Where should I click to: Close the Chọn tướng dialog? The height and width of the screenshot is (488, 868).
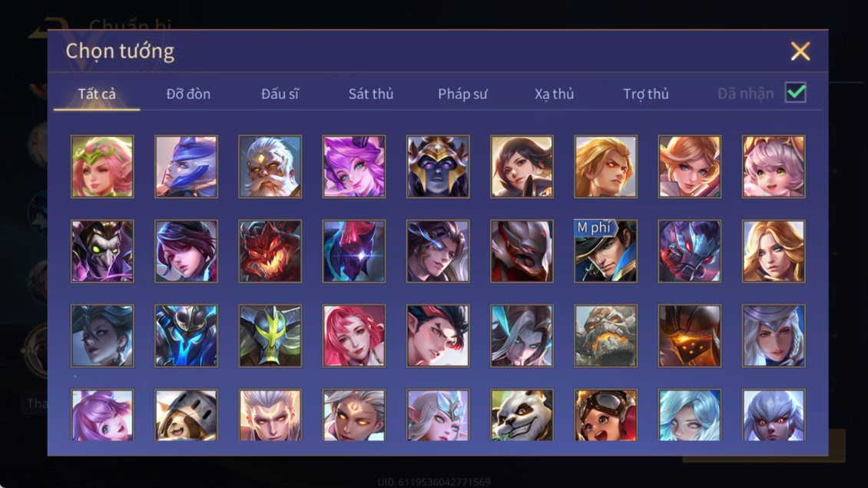(800, 51)
